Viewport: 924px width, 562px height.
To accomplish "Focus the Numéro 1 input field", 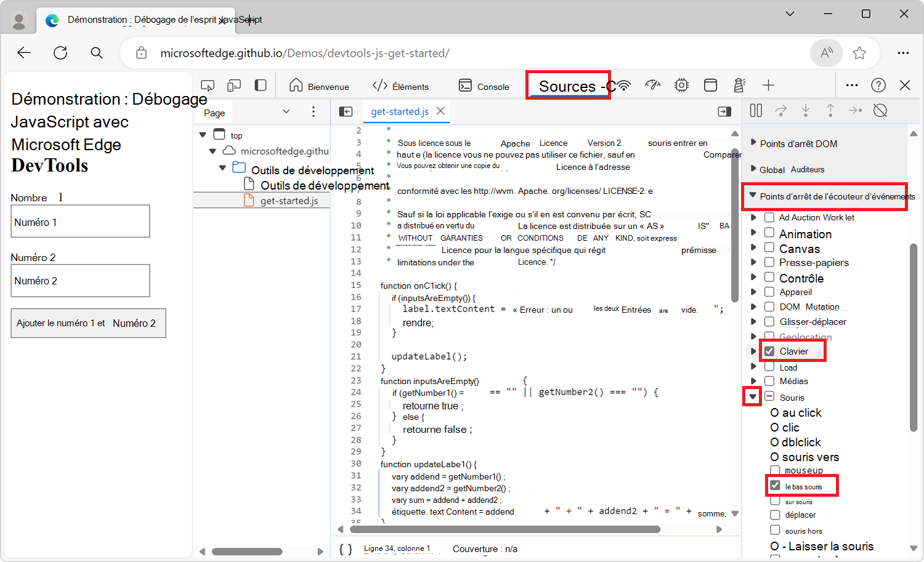I will coord(80,221).
